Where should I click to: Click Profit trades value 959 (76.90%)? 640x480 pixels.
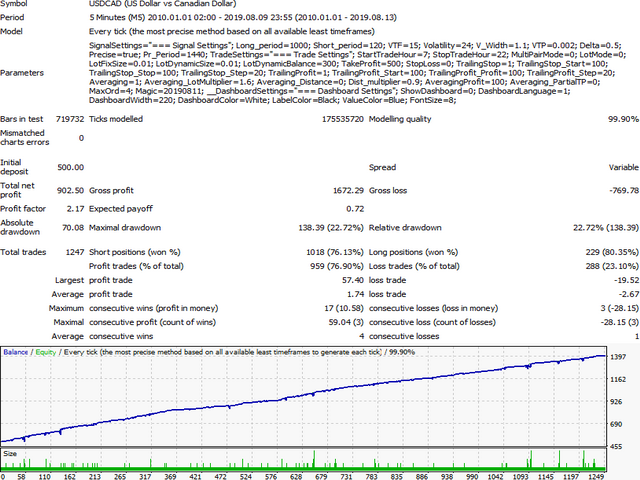pyautogui.click(x=337, y=267)
